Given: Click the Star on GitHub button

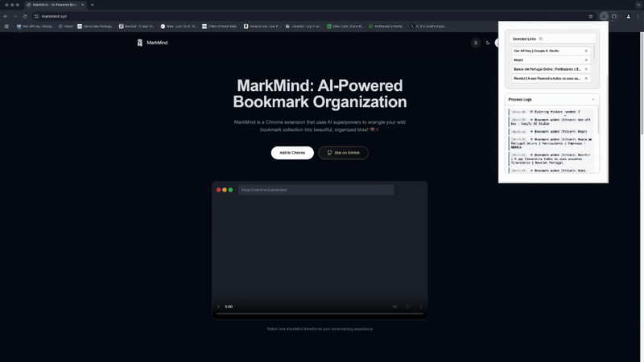Looking at the screenshot, I should point(343,153).
